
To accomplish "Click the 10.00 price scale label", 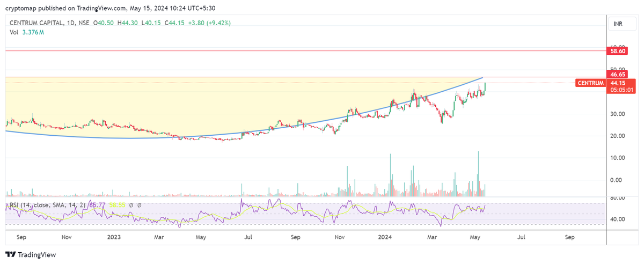I will (x=618, y=158).
